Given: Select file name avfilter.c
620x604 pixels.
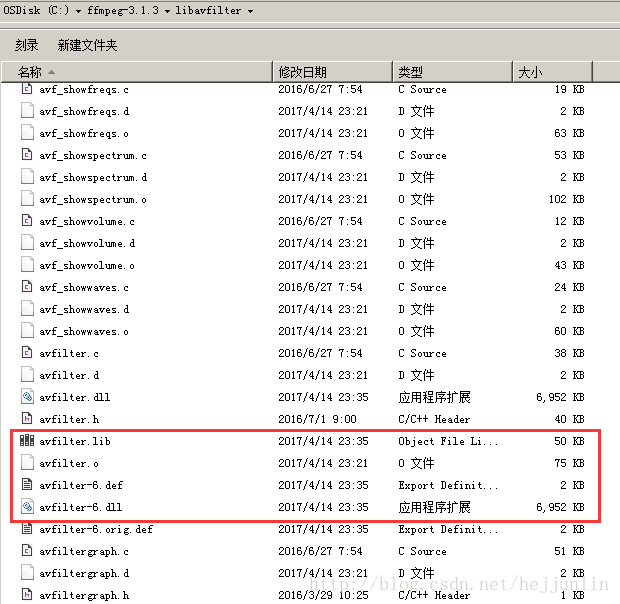Looking at the screenshot, I should 69,353.
